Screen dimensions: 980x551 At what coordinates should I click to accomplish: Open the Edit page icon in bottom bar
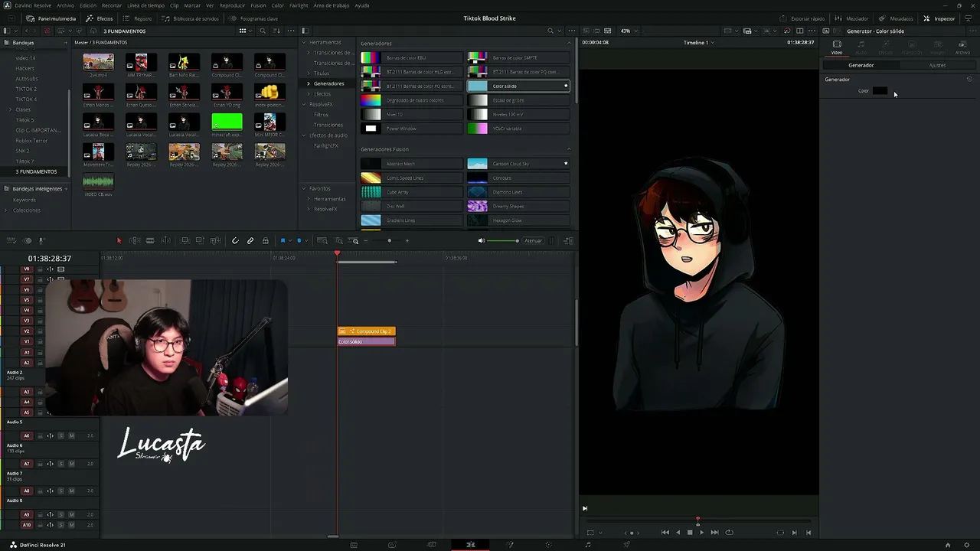[x=471, y=545]
